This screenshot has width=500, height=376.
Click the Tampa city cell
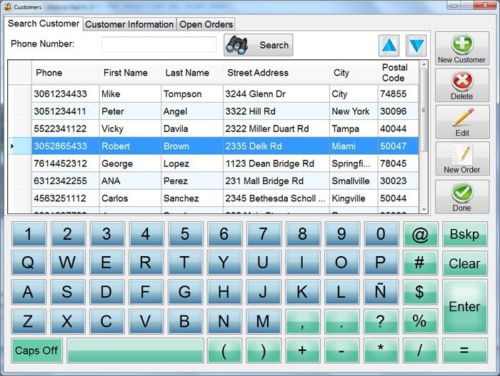coord(353,129)
